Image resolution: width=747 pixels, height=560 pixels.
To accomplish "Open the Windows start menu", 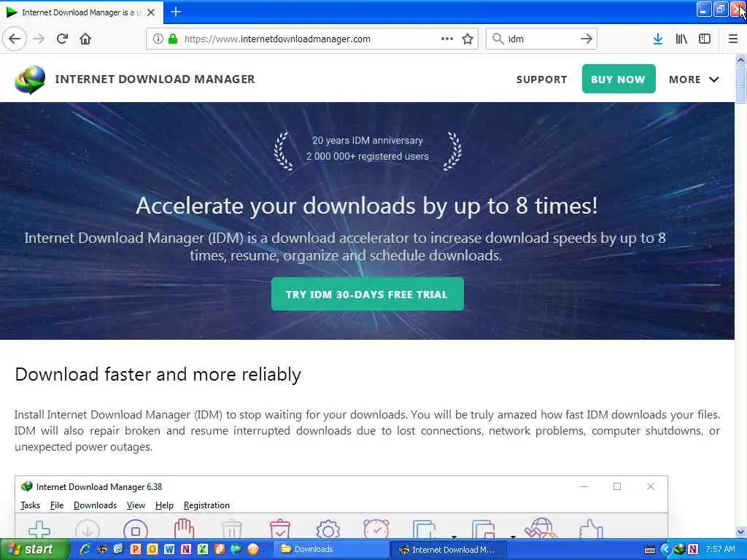I will [x=34, y=549].
